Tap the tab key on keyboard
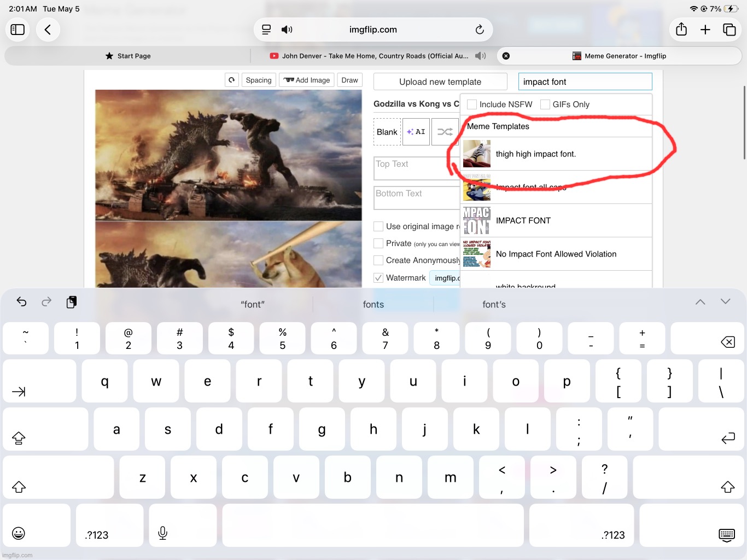 coord(39,381)
